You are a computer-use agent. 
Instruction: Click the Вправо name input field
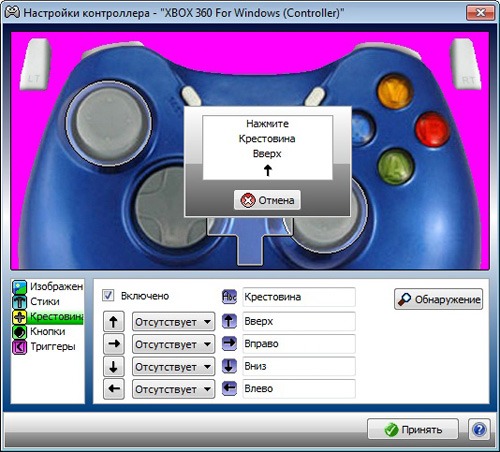click(x=299, y=344)
